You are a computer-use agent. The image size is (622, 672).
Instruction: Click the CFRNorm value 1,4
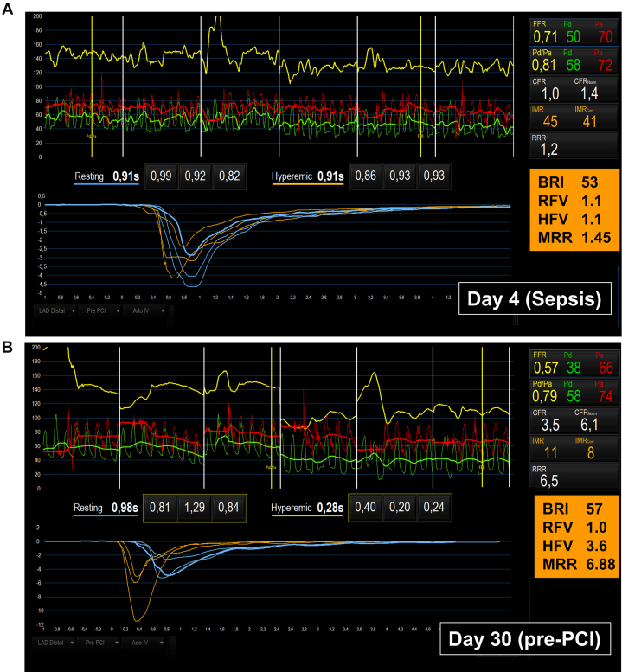click(x=589, y=93)
